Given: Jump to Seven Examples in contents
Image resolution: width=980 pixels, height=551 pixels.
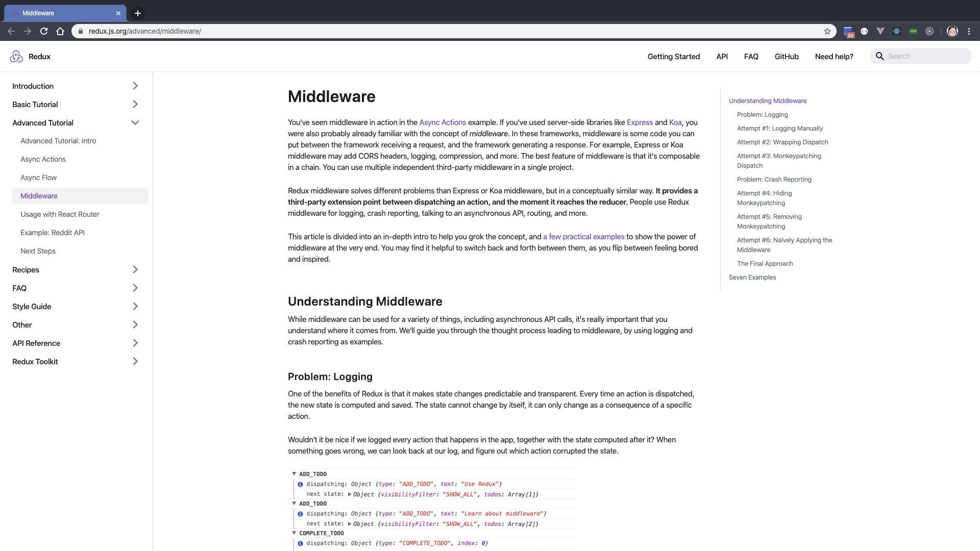Looking at the screenshot, I should tap(752, 278).
